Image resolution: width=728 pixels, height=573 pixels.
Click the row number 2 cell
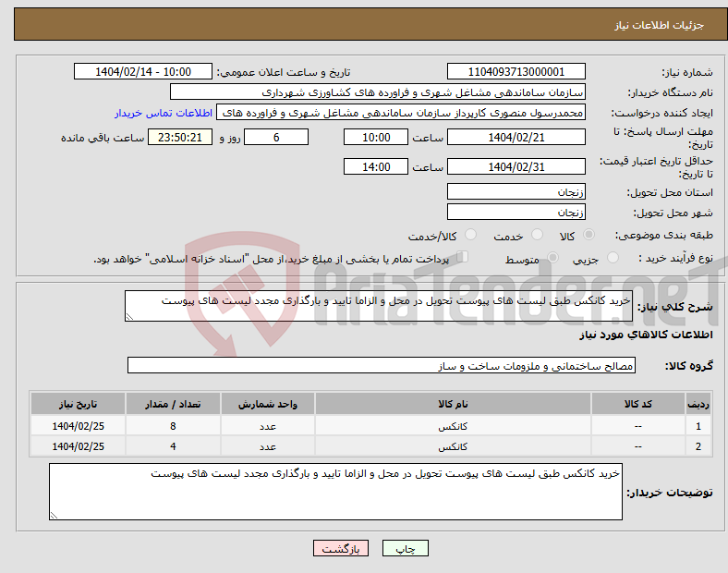pyautogui.click(x=698, y=446)
